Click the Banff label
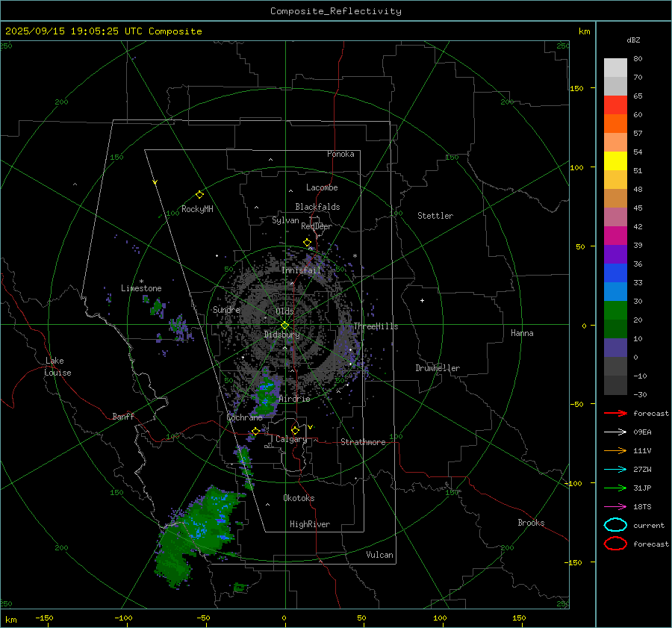Screen dimensions: 672x628 (123, 416)
